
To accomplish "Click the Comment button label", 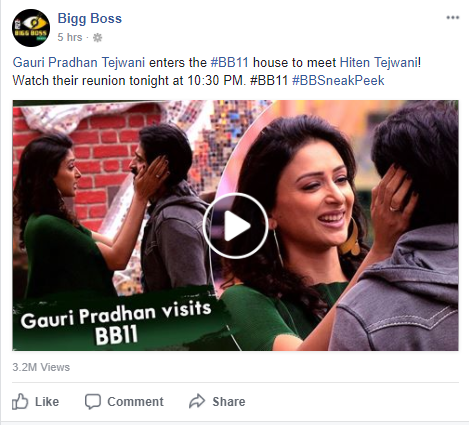I will [x=135, y=402].
